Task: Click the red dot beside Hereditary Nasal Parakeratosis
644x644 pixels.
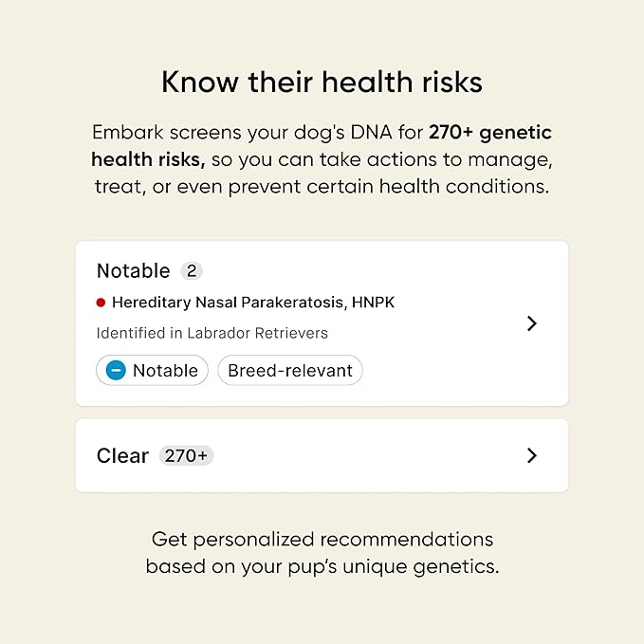Action: [101, 304]
